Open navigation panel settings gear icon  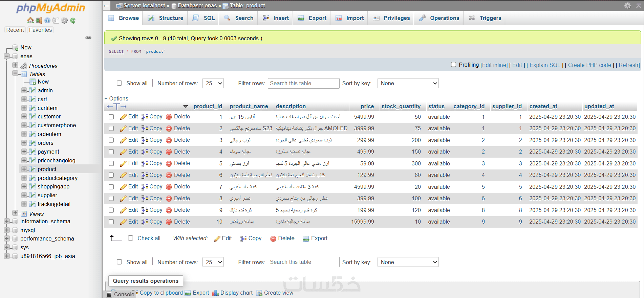click(x=64, y=20)
